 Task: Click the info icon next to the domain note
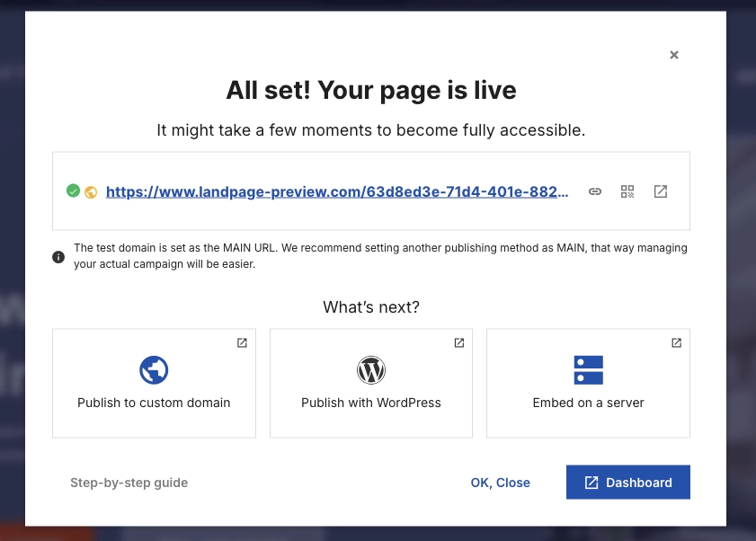[58, 256]
